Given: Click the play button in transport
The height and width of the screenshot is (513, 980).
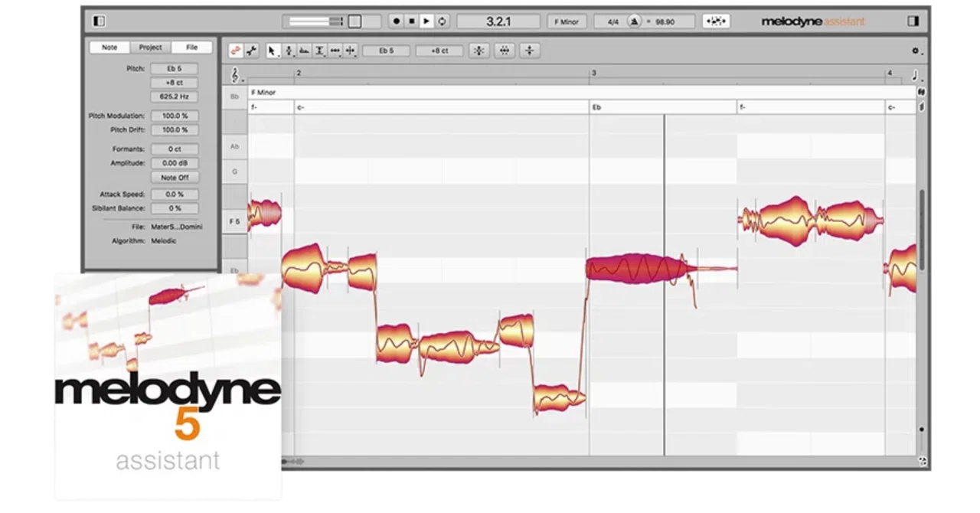Looking at the screenshot, I should coord(427,21).
